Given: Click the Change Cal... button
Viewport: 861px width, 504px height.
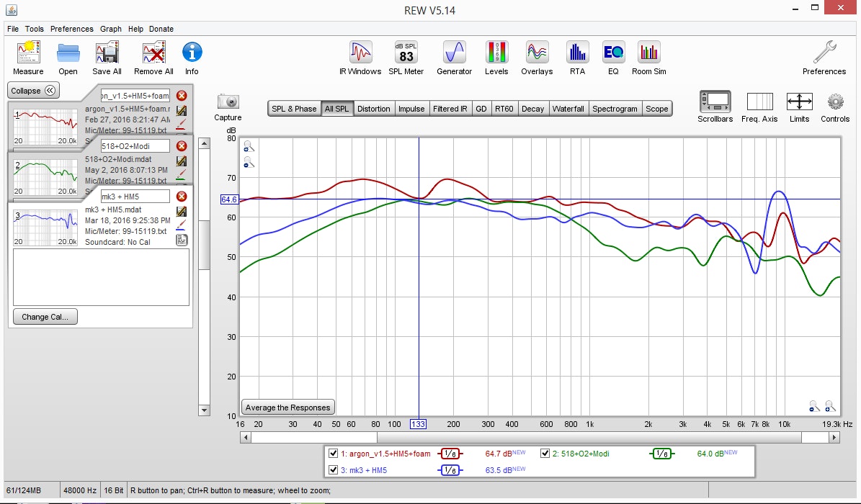Looking at the screenshot, I should pos(45,317).
